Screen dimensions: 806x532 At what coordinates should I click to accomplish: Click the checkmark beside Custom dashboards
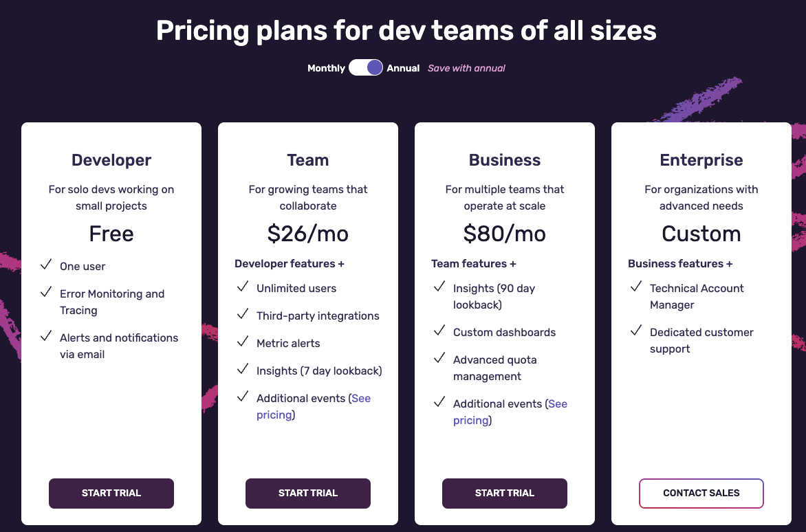[x=439, y=331]
